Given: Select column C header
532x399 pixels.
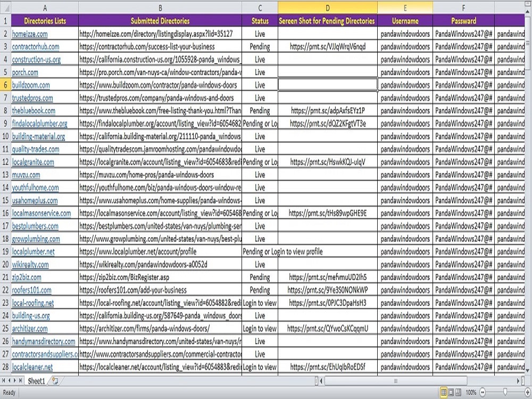Looking at the screenshot, I should tap(260, 7).
